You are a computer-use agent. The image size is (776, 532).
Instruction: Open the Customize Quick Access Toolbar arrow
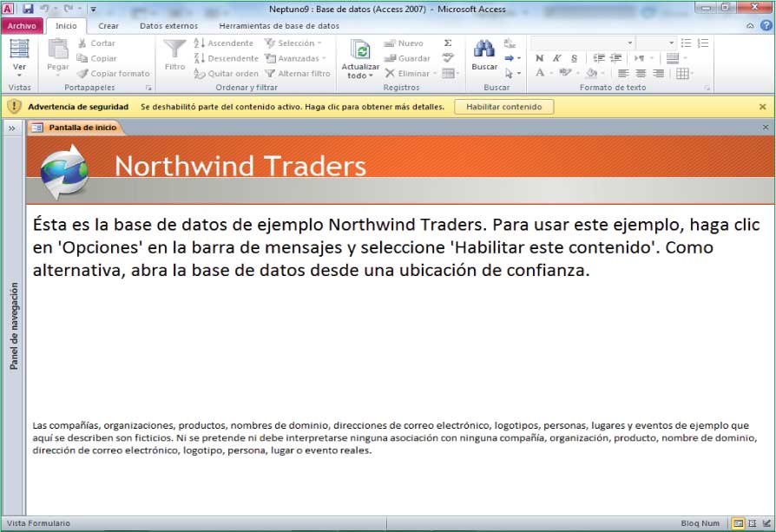[x=93, y=9]
